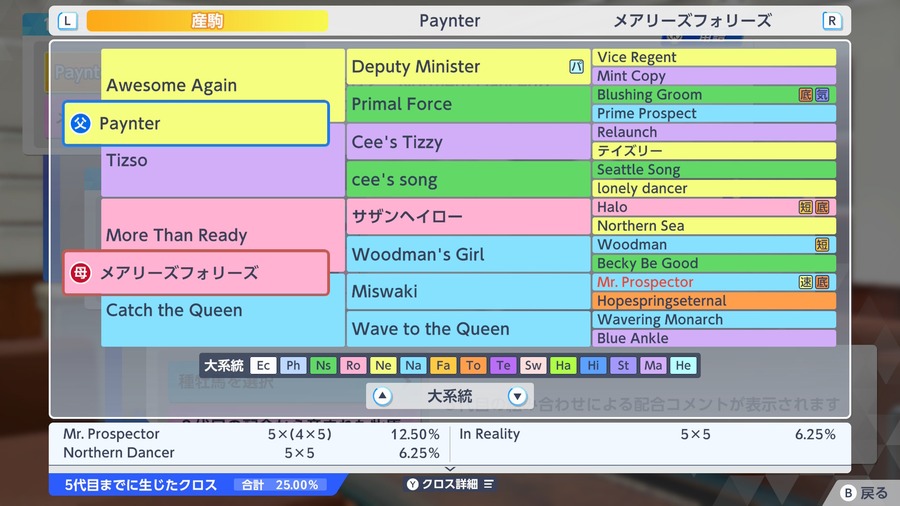Select Primal Force cell
The image size is (900, 506).
(x=468, y=104)
